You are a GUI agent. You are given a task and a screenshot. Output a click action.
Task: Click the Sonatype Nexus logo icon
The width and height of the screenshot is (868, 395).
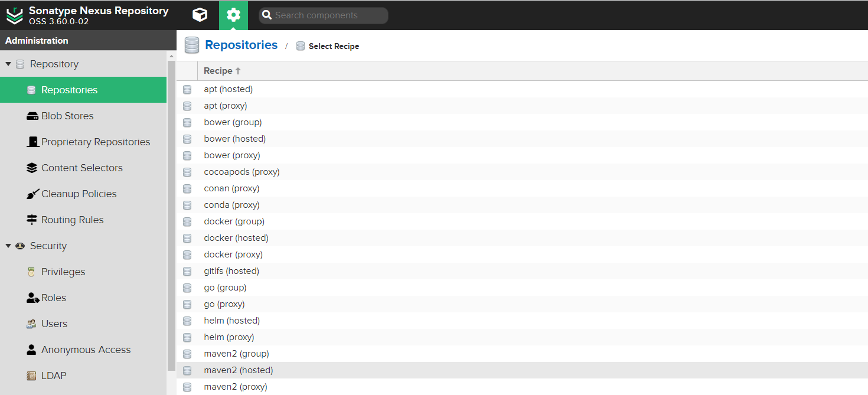(14, 16)
